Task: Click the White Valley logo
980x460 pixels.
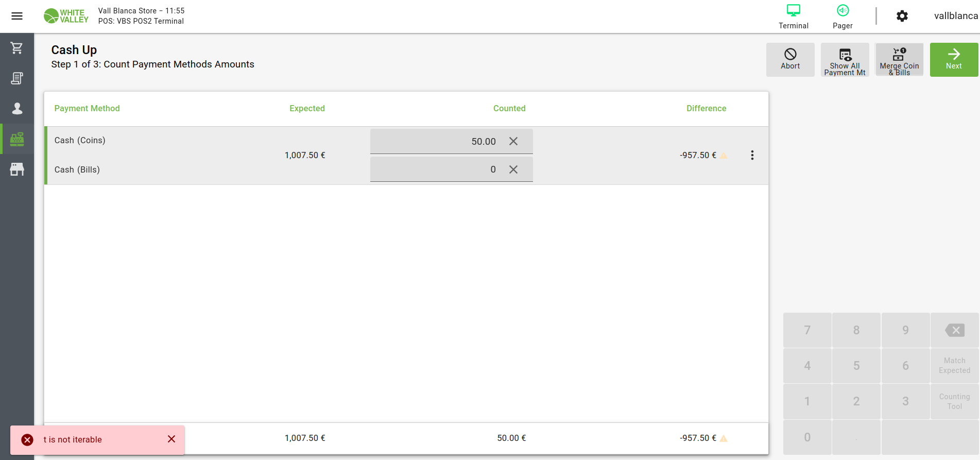Action: coord(66,16)
